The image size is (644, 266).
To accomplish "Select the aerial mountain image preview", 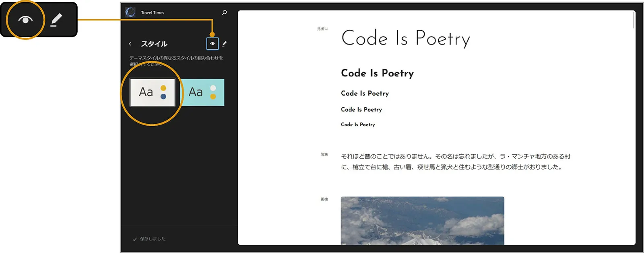I will pyautogui.click(x=422, y=220).
